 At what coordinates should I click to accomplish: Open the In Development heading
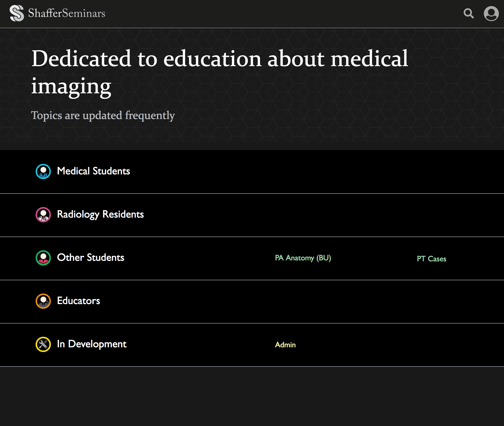click(x=92, y=344)
